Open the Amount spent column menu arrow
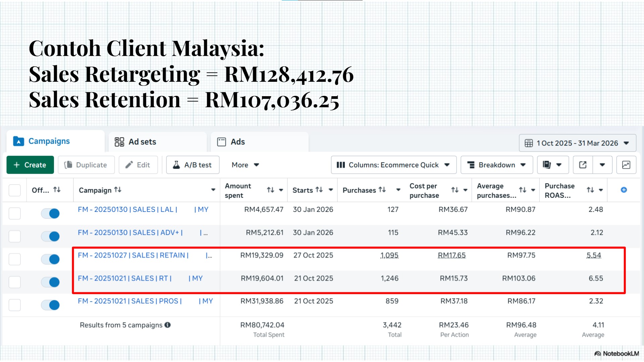Viewport: 644px width, 362px height. pos(281,190)
